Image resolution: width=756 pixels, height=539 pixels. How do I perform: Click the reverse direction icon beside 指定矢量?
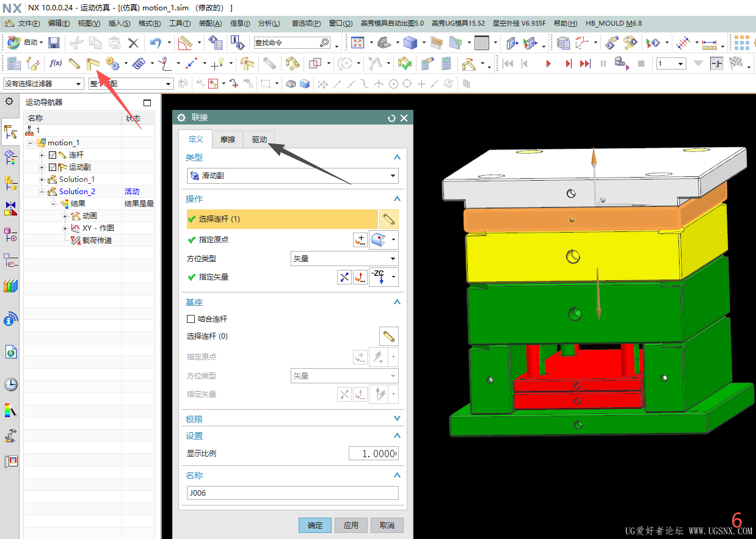(x=344, y=277)
